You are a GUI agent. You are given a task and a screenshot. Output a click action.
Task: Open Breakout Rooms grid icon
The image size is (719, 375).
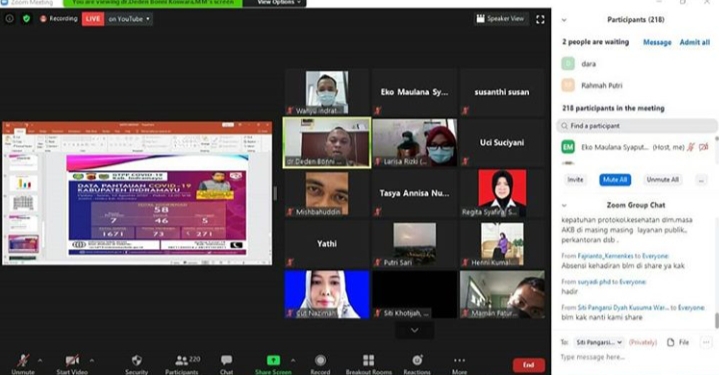click(x=369, y=360)
